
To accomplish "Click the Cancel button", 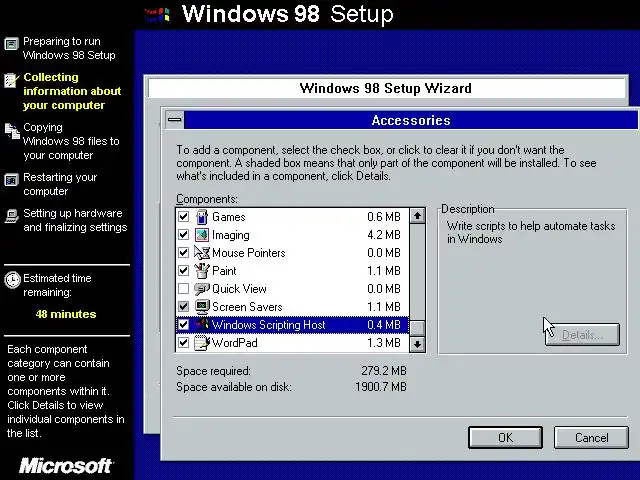I will pos(591,438).
